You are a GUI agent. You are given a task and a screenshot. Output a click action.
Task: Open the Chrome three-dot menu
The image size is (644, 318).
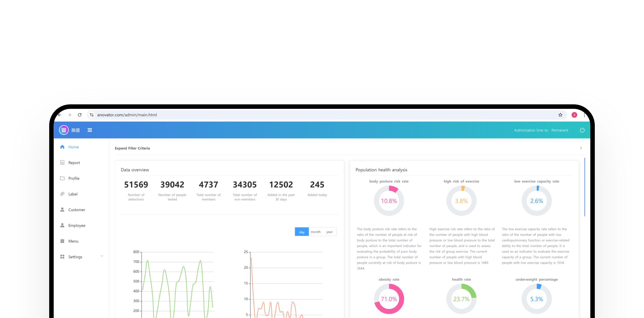(x=584, y=115)
